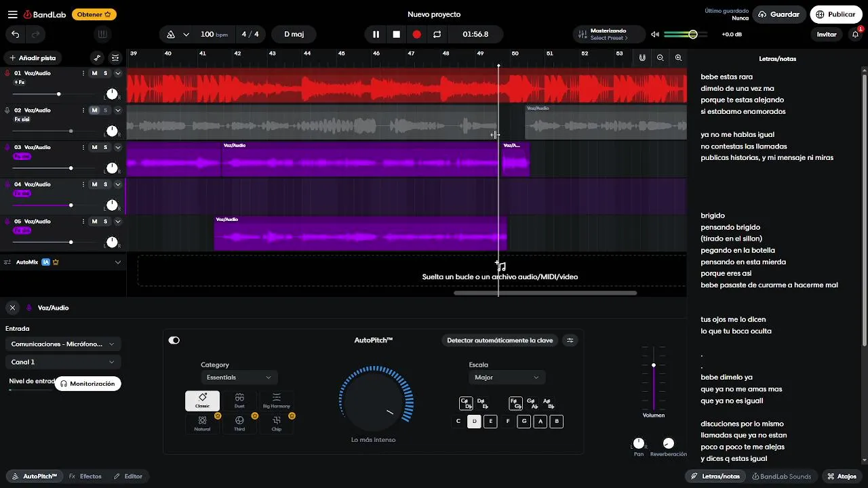
Task: Open the BandLab Sounds tab
Action: tap(781, 476)
